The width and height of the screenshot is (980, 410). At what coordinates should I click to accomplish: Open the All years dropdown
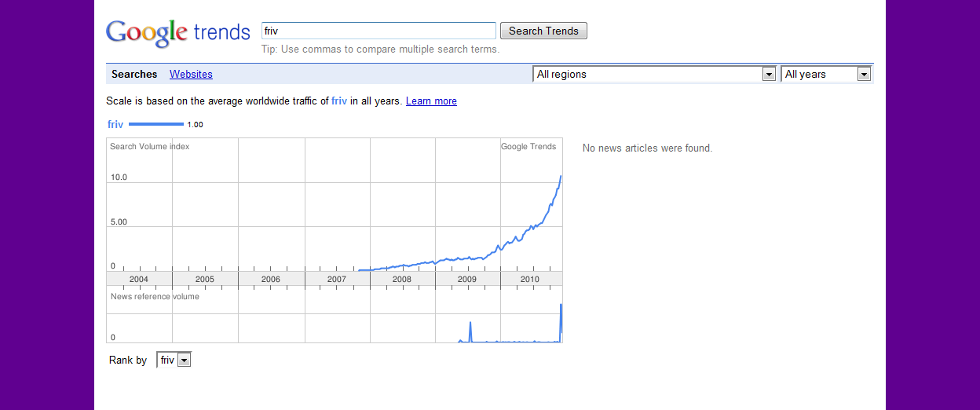[x=826, y=74]
